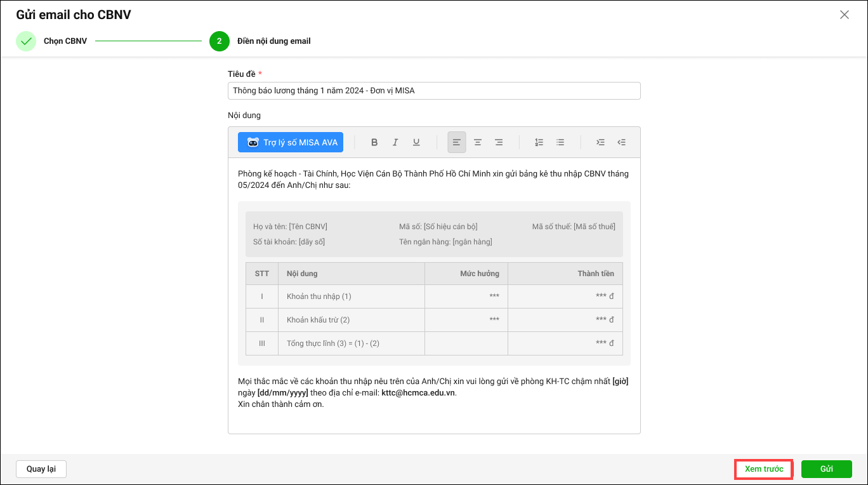This screenshot has height=485, width=868.
Task: Close the Gửi email cho CBNV dialog
Action: 844,15
